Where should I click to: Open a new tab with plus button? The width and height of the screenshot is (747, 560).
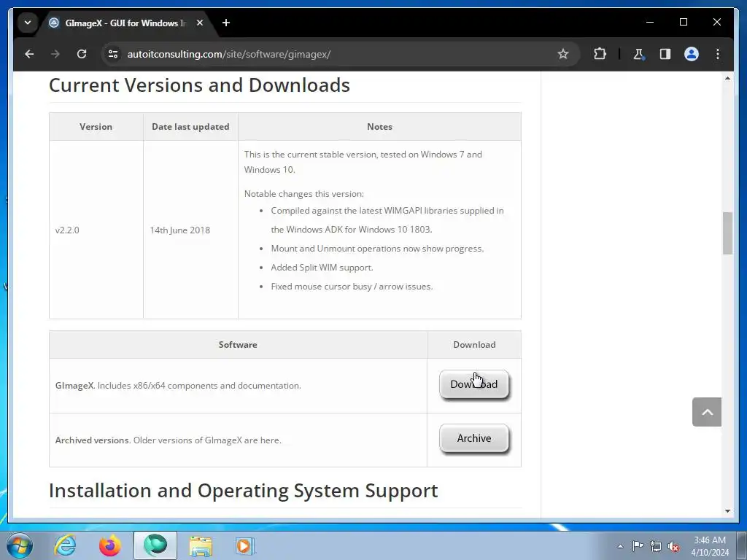point(226,23)
